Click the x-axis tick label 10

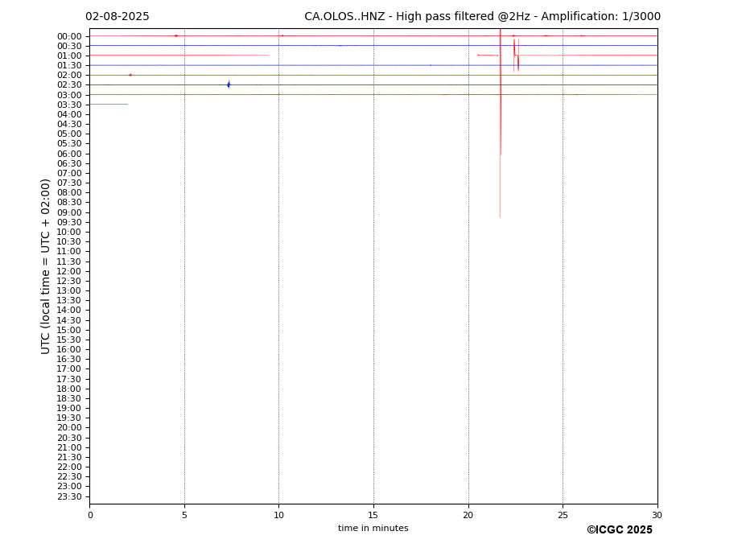pos(278,515)
